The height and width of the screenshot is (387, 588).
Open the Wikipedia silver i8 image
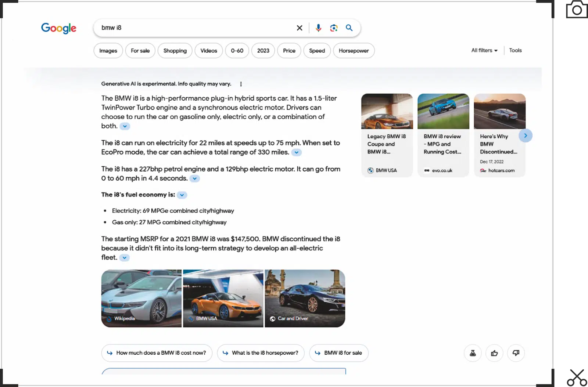[141, 299]
